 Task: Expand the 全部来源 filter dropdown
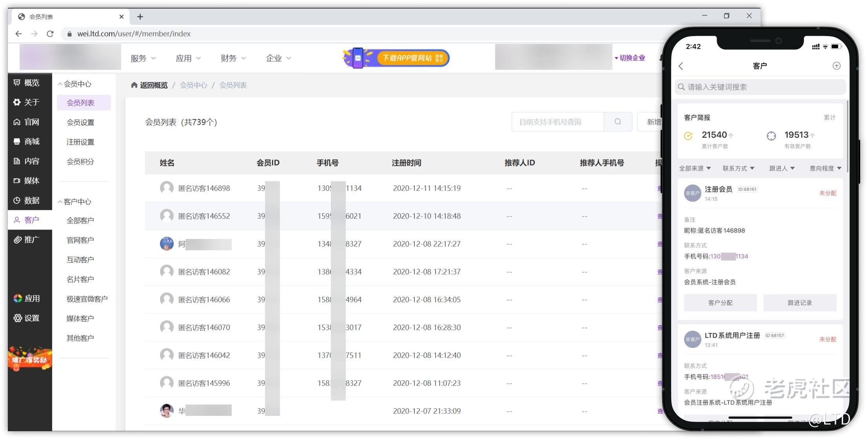(695, 168)
